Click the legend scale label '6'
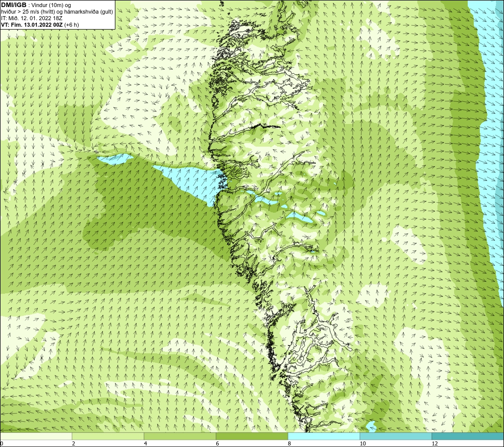504x447 pixels. 218,443
